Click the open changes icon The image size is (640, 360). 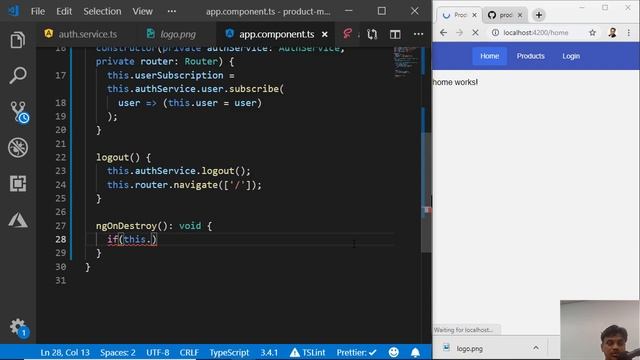click(372, 34)
